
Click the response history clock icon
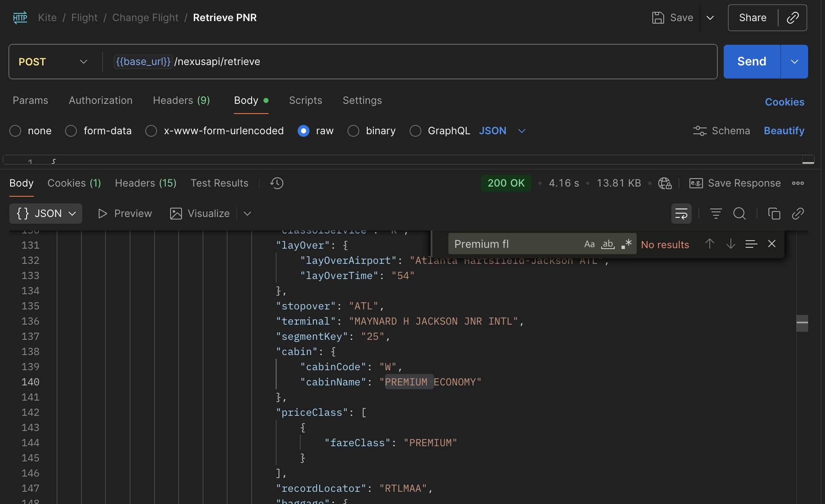277,183
